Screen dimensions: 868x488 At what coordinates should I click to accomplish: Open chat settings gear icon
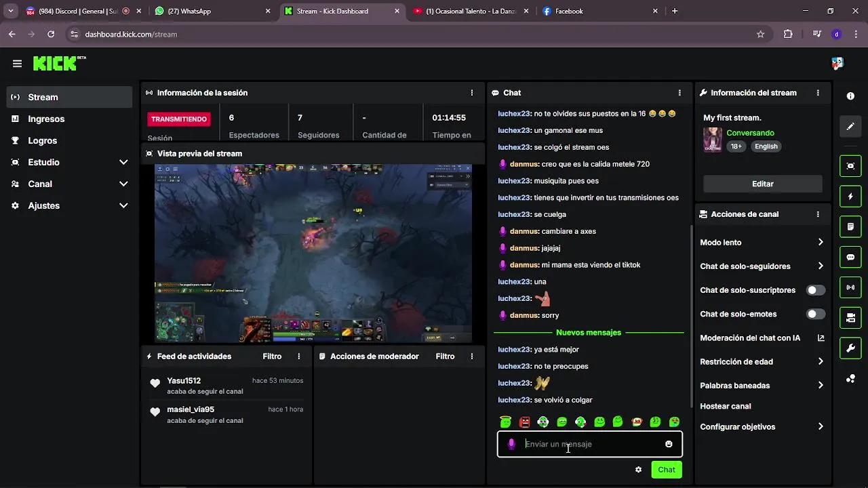coord(638,470)
